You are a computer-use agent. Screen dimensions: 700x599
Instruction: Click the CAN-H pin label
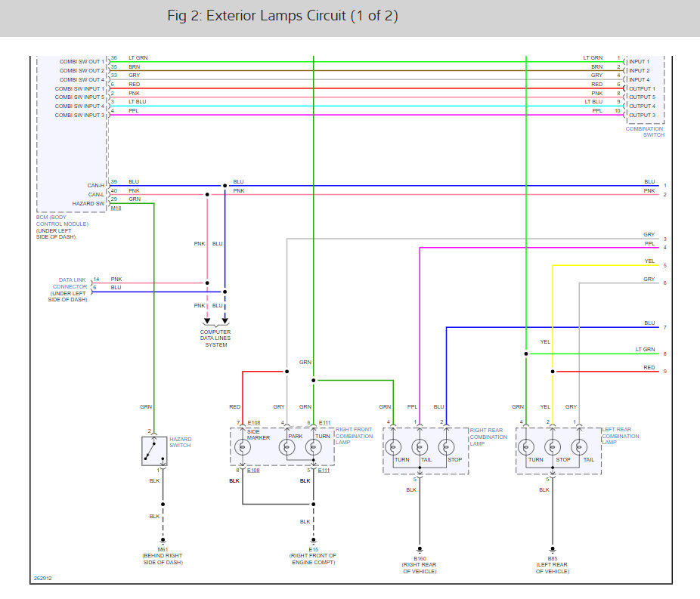click(x=95, y=186)
